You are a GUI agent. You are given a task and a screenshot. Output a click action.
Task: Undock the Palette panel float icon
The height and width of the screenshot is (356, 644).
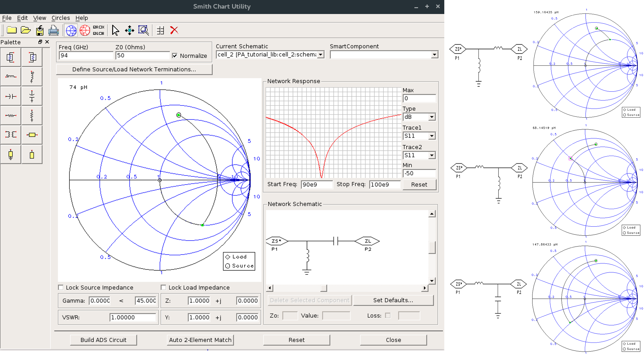40,42
